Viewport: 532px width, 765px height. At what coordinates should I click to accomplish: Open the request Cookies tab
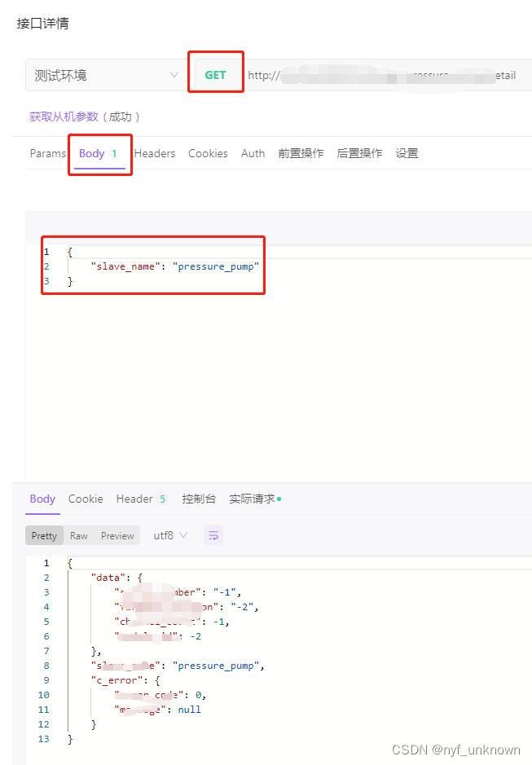click(x=208, y=153)
